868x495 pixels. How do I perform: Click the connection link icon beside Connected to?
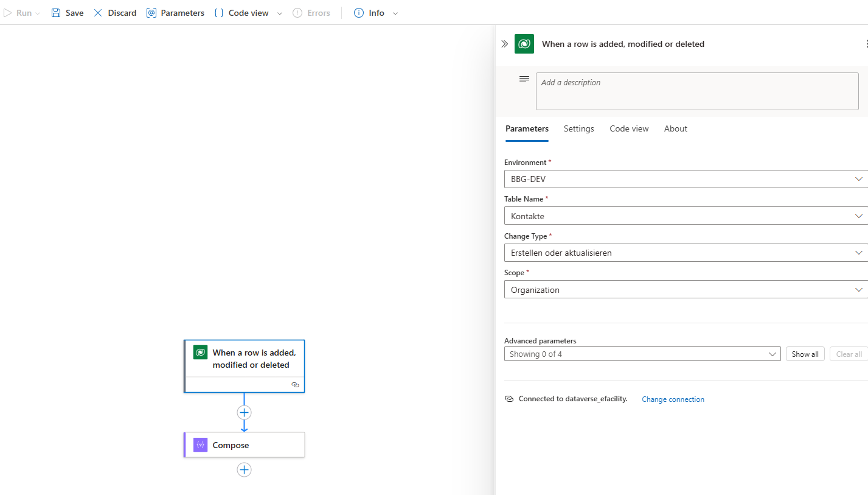[x=509, y=399]
